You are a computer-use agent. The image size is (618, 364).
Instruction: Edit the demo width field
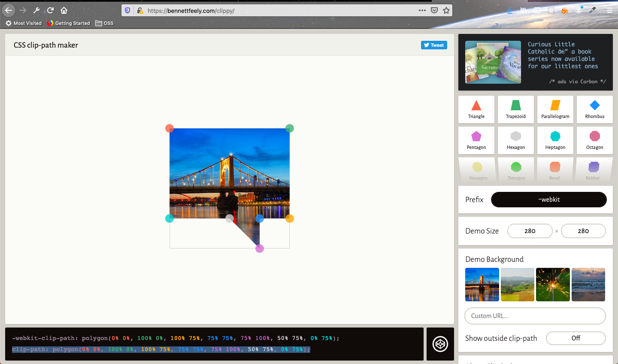coord(530,231)
